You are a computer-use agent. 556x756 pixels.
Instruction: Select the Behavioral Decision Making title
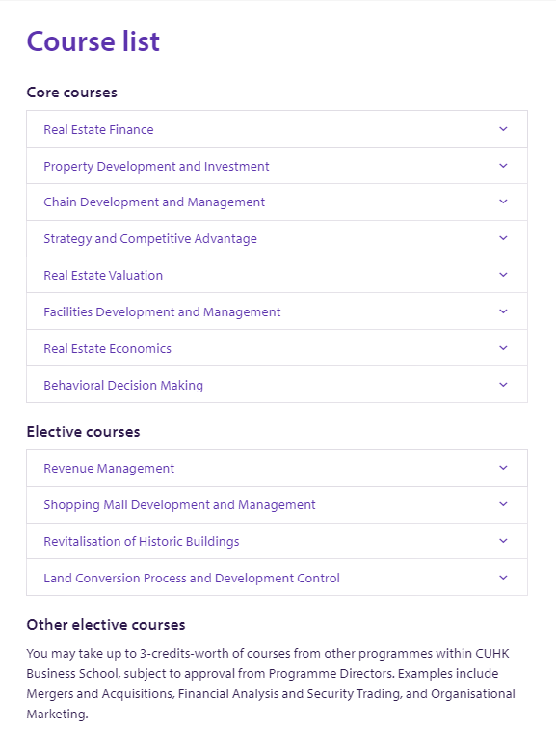click(x=123, y=386)
